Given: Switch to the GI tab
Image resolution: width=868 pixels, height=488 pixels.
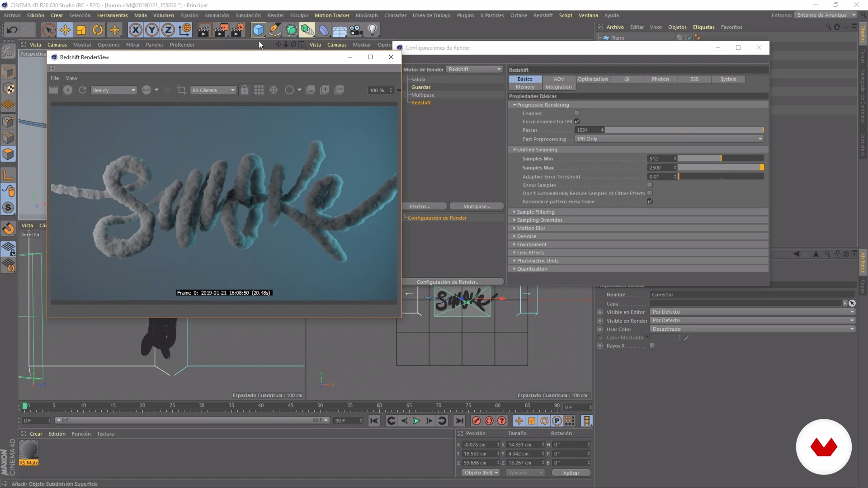Looking at the screenshot, I should click(627, 79).
